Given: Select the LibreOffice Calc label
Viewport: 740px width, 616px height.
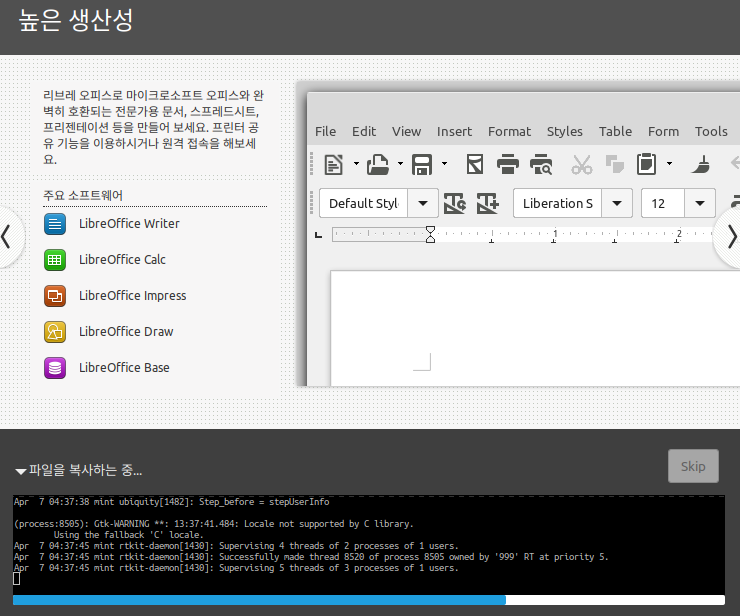Looking at the screenshot, I should point(122,260).
